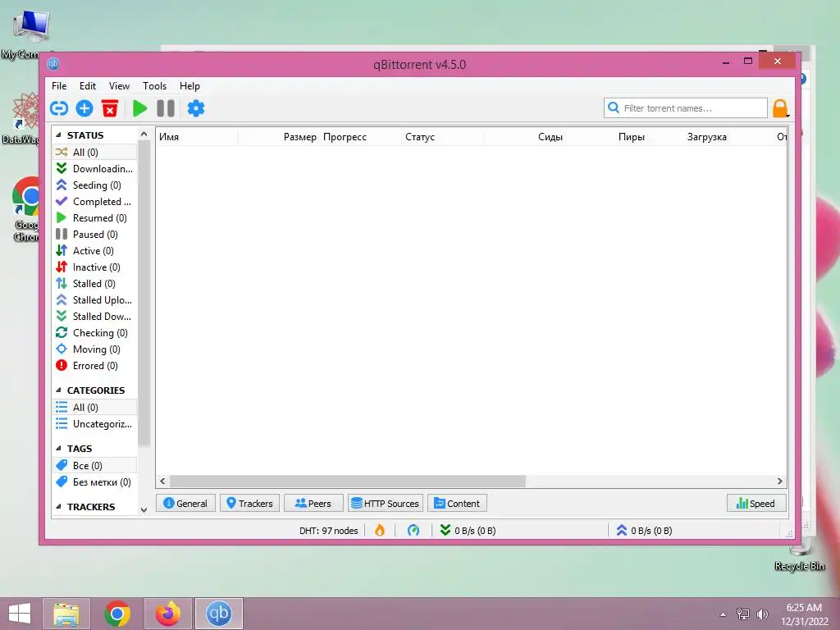Select Stalled Uploading status filter

(95, 300)
